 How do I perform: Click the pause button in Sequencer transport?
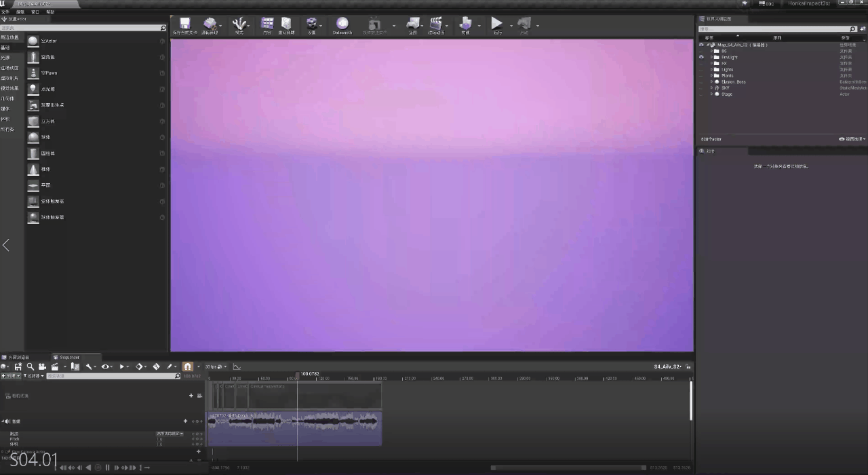pos(107,468)
